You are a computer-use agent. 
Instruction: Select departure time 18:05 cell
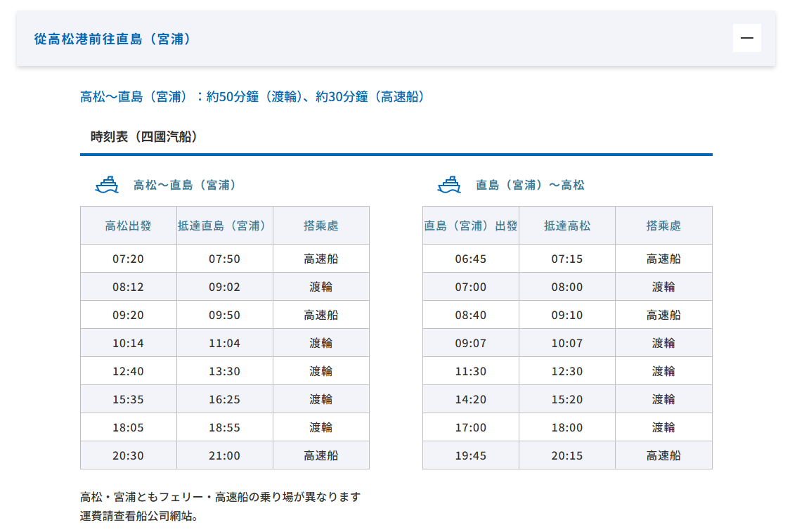pos(129,427)
